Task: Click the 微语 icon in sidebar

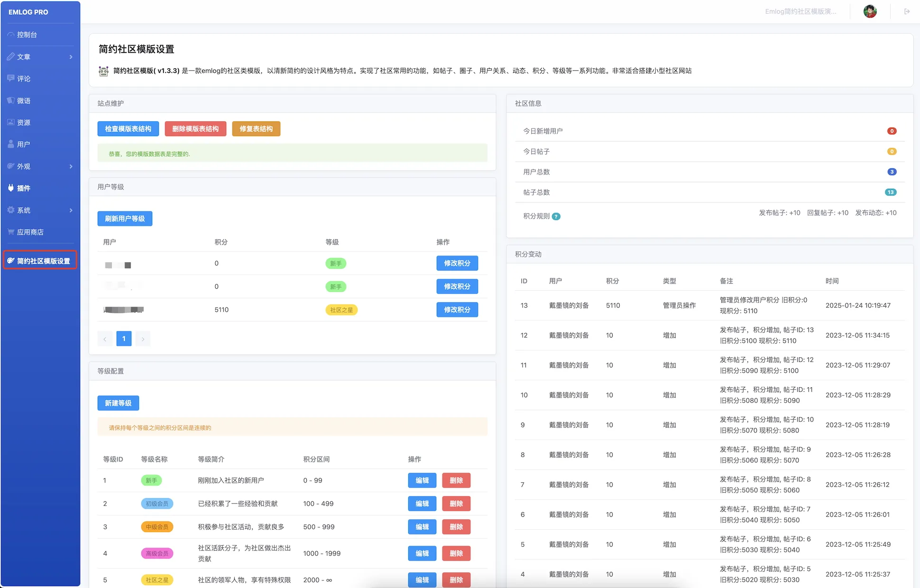Action: [x=10, y=101]
